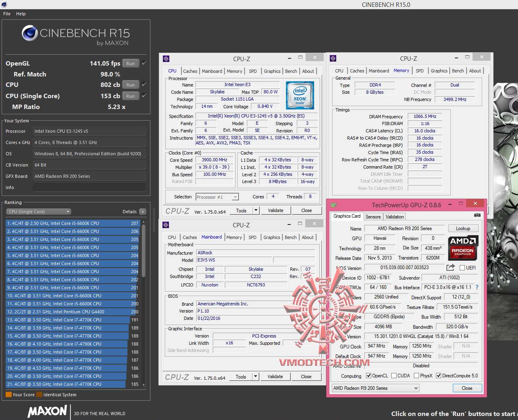
Task: Open the SPD tab in the Memory CPU-Z window
Action: (x=420, y=71)
